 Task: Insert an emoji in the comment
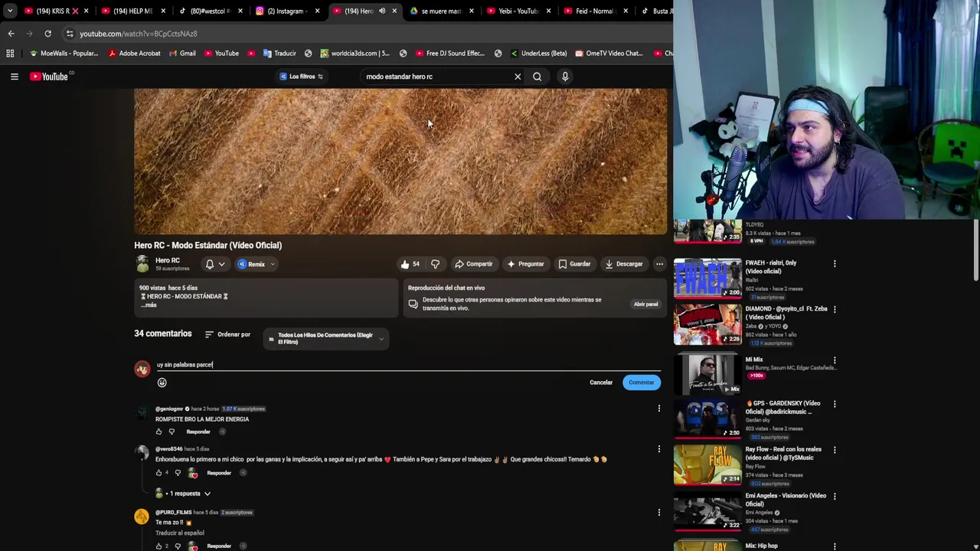pos(162,383)
